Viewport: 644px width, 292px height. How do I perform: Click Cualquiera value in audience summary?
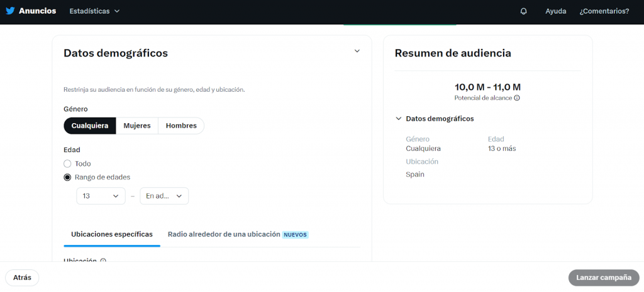pos(423,148)
